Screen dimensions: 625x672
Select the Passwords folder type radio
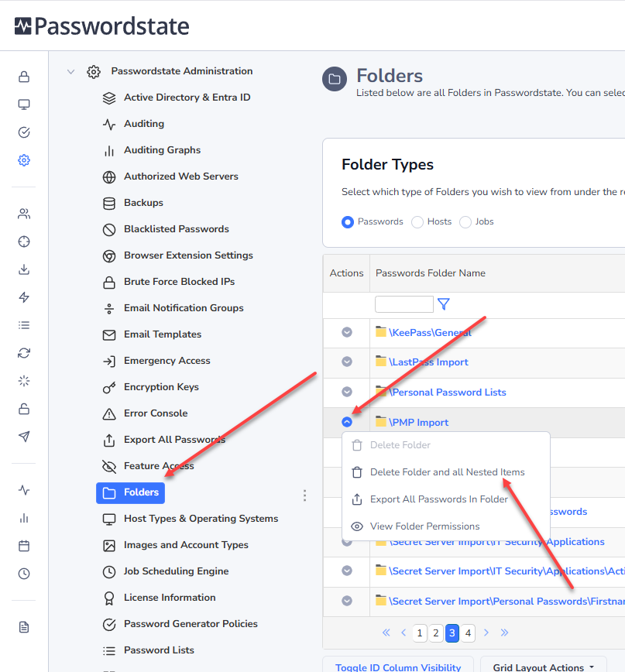click(x=348, y=222)
